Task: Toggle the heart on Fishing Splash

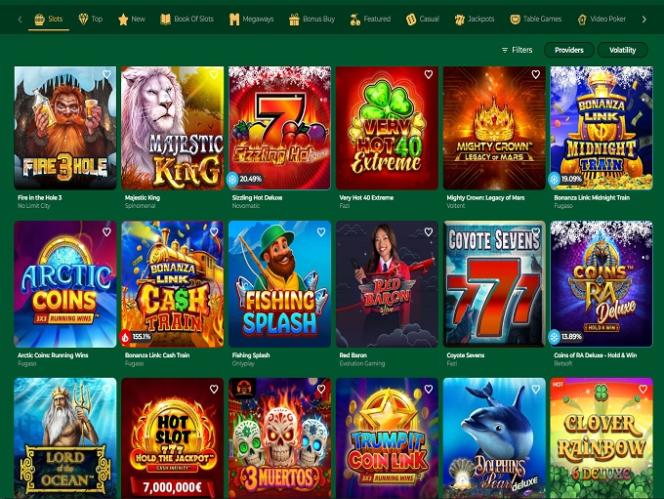Action: coord(321,232)
